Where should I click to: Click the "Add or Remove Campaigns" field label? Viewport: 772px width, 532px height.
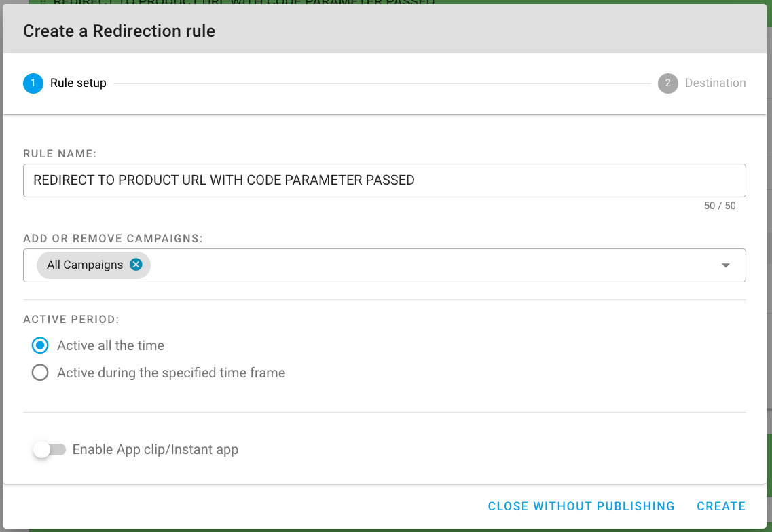tap(113, 239)
